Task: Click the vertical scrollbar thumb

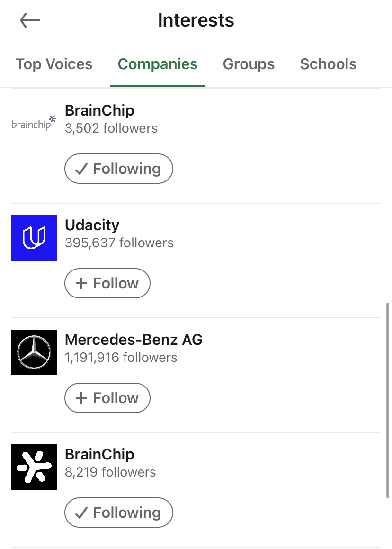Action: point(388,400)
